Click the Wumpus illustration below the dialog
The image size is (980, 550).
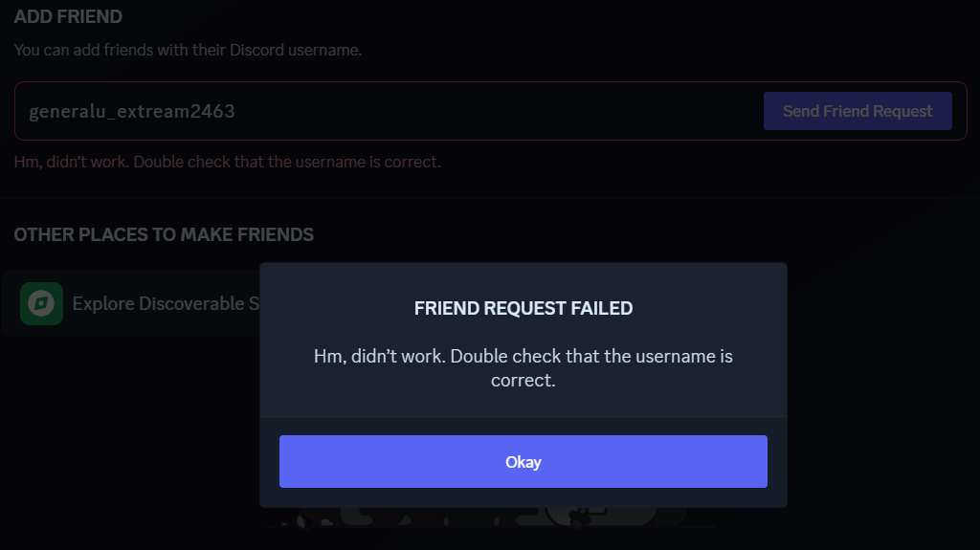475,517
